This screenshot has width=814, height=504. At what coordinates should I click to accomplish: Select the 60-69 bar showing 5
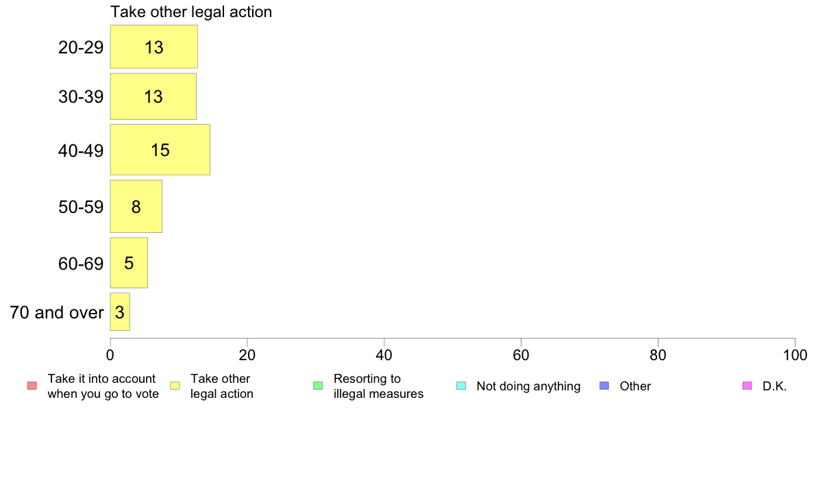(x=129, y=263)
